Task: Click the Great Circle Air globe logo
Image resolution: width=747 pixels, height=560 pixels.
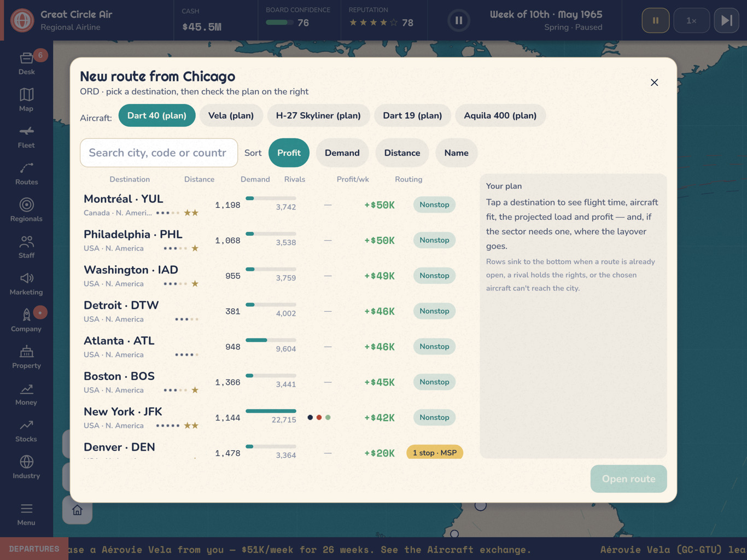Action: 22,20
